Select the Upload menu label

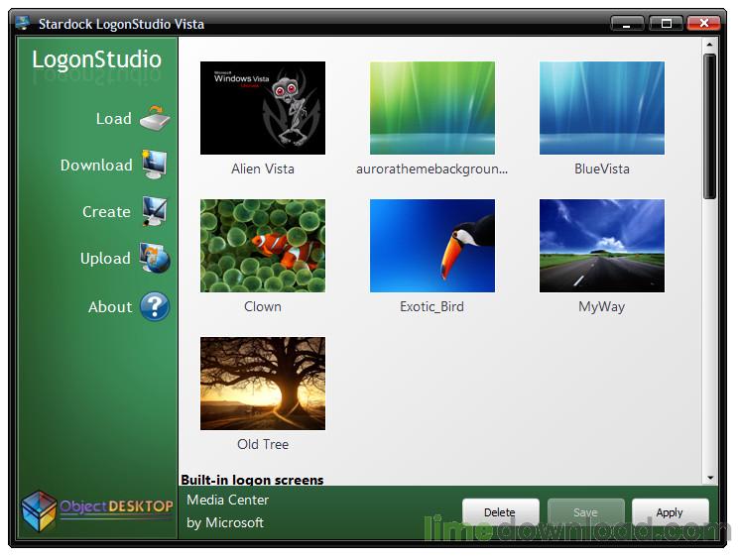[105, 259]
